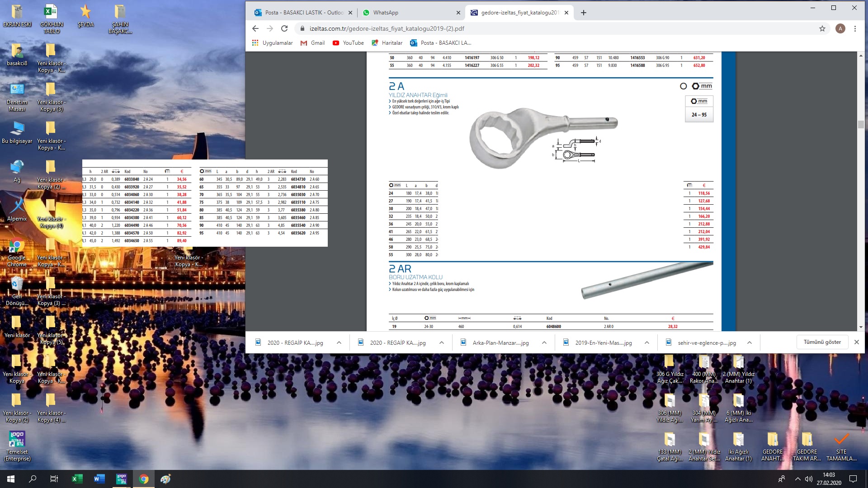The height and width of the screenshot is (488, 868).
Task: Show hidden system tray icons
Action: click(x=797, y=479)
